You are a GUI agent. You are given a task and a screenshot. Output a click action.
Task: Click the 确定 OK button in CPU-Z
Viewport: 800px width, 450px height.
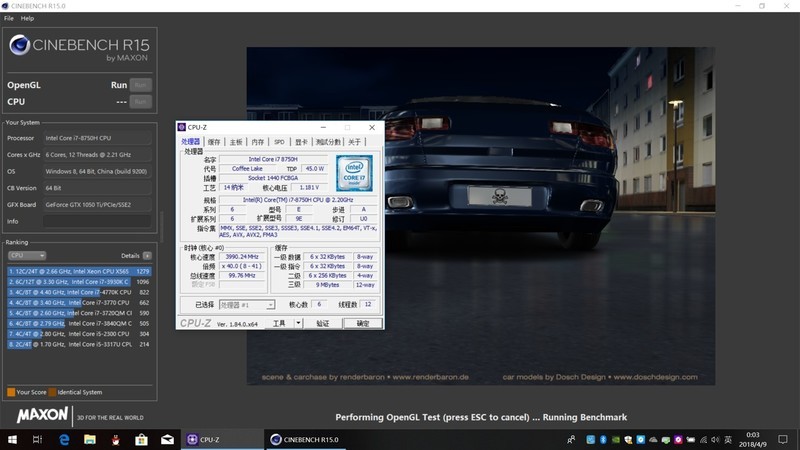[x=362, y=323]
